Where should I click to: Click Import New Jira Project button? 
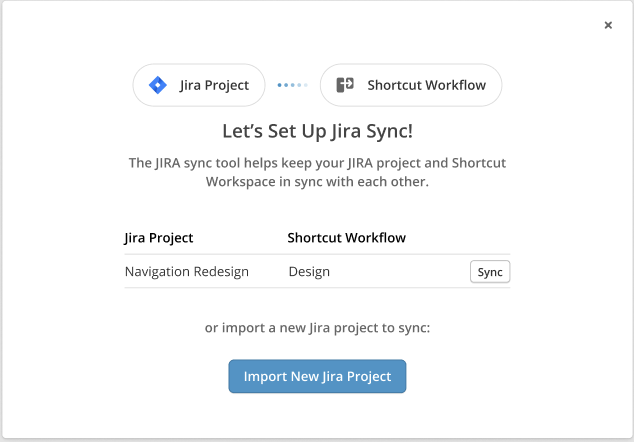coord(317,377)
